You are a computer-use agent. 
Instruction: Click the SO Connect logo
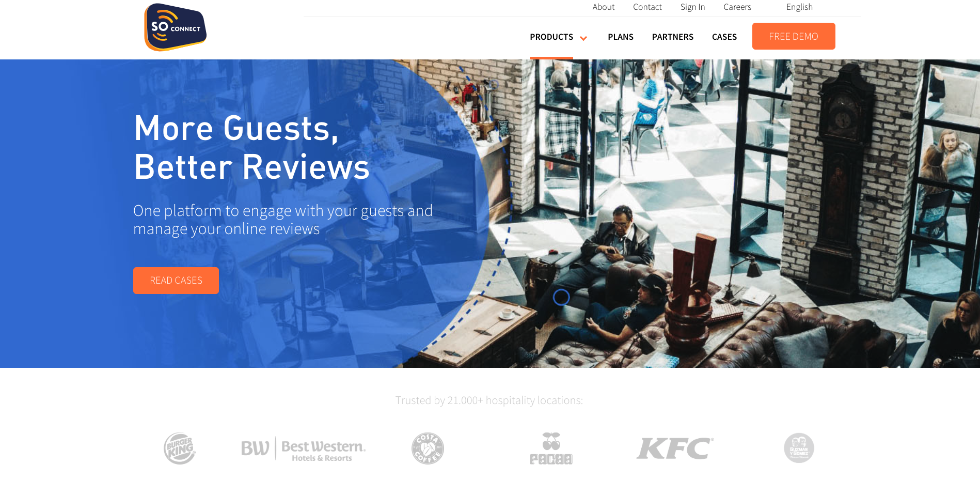[x=175, y=27]
